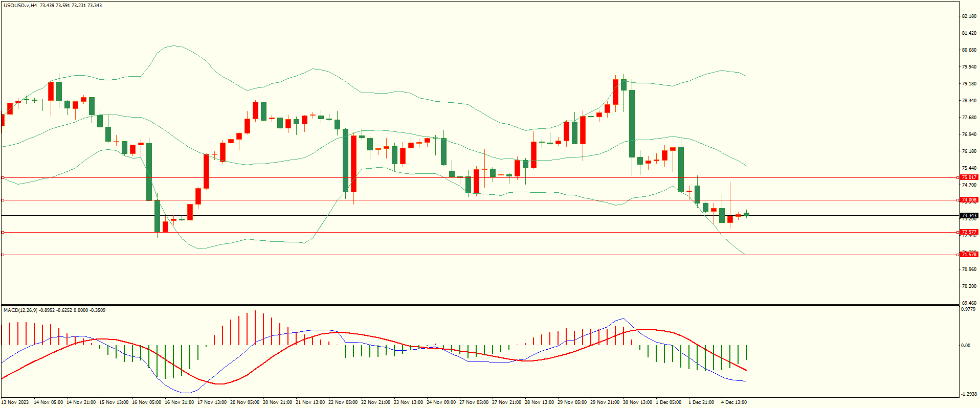Click the 13 Nov 2023 date label
The image size is (980, 408).
[15, 402]
